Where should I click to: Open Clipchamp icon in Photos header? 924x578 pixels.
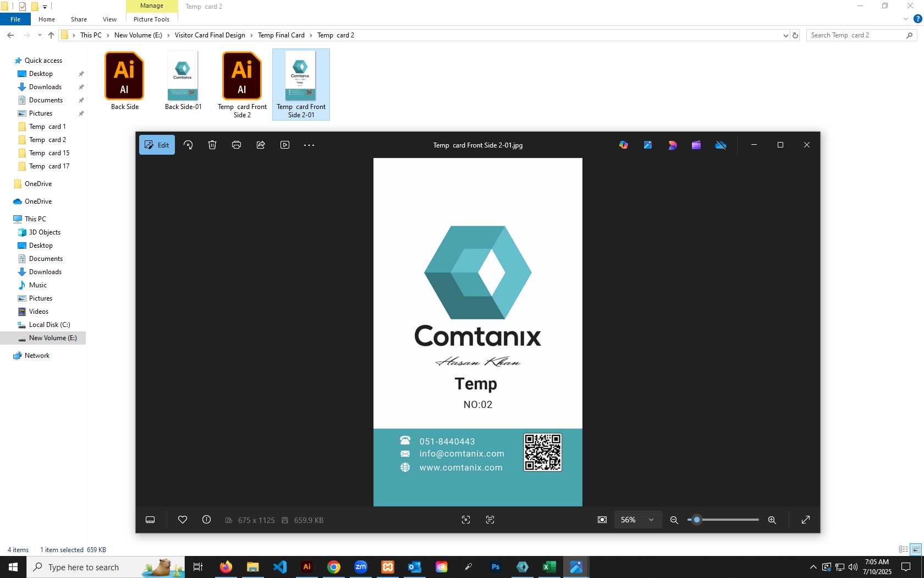coord(696,145)
